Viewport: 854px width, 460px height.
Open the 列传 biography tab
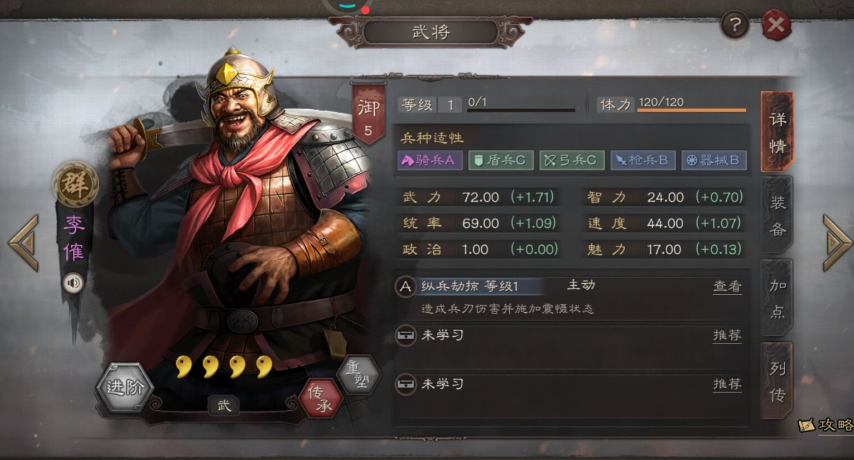click(777, 381)
